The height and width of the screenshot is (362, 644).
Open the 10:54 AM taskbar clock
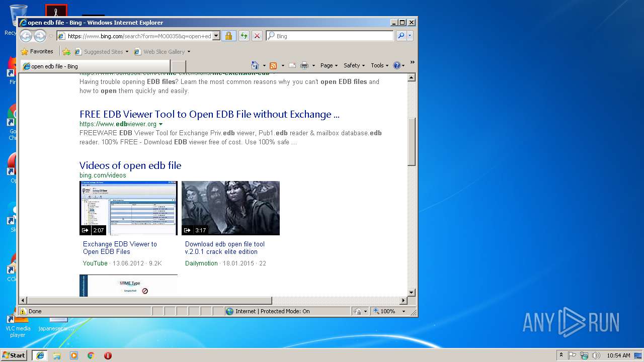click(618, 355)
